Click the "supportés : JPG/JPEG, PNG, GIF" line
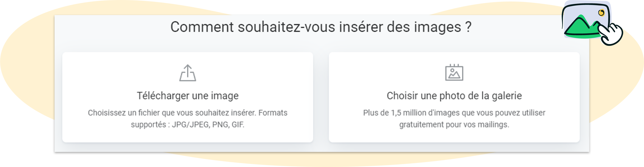This screenshot has width=644, height=167. (187, 125)
